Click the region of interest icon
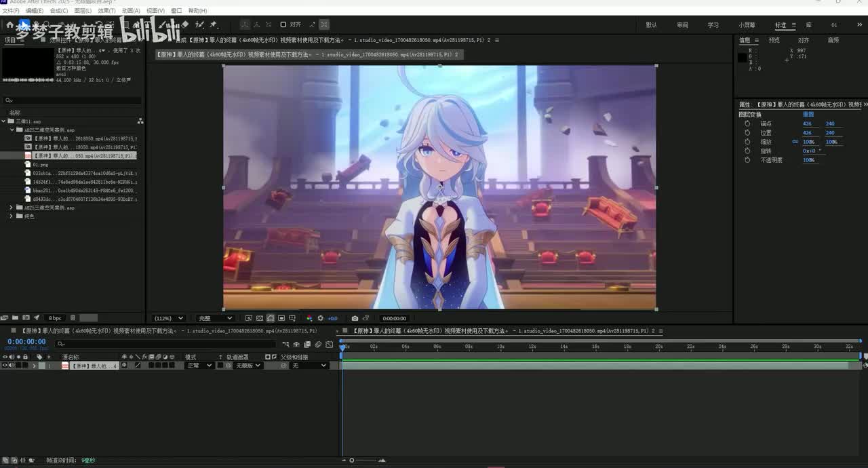 tap(281, 318)
